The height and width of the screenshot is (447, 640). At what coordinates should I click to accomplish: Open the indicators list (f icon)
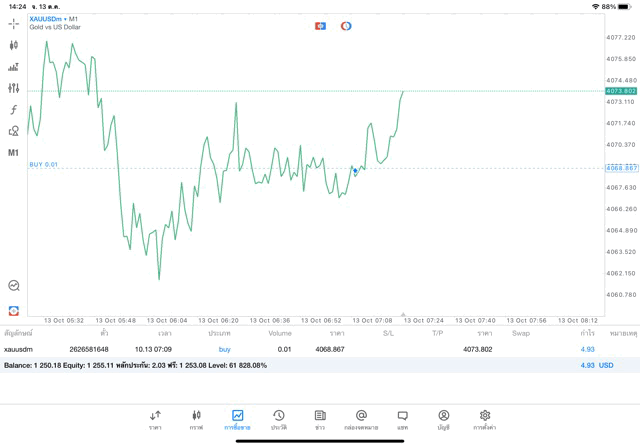point(14,110)
